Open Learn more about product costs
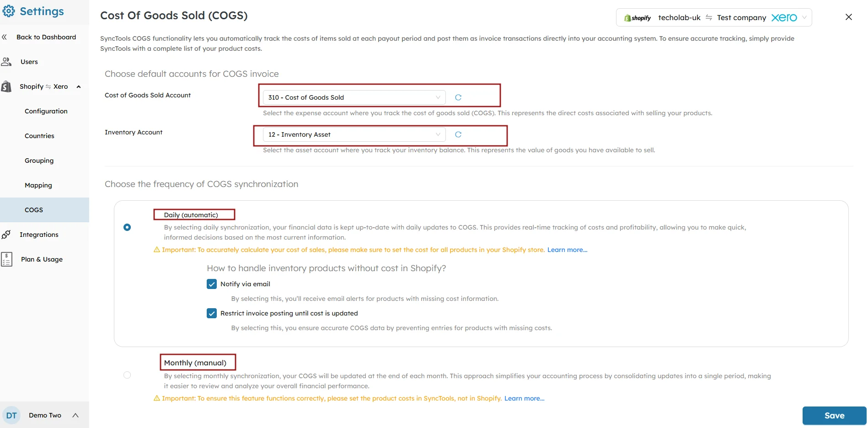This screenshot has width=868, height=428. point(567,250)
